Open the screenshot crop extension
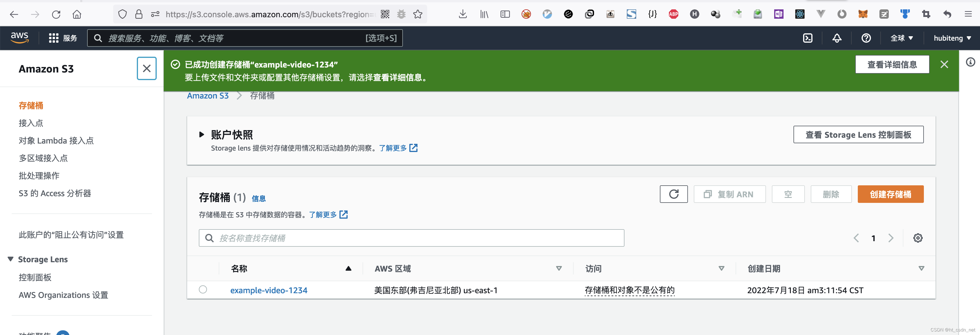This screenshot has height=335, width=980. click(926, 14)
